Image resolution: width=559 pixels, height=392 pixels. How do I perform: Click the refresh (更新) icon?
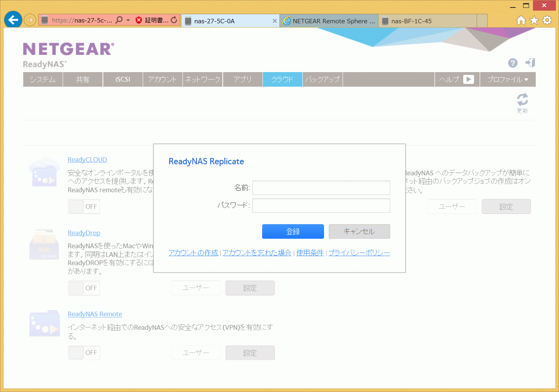522,100
